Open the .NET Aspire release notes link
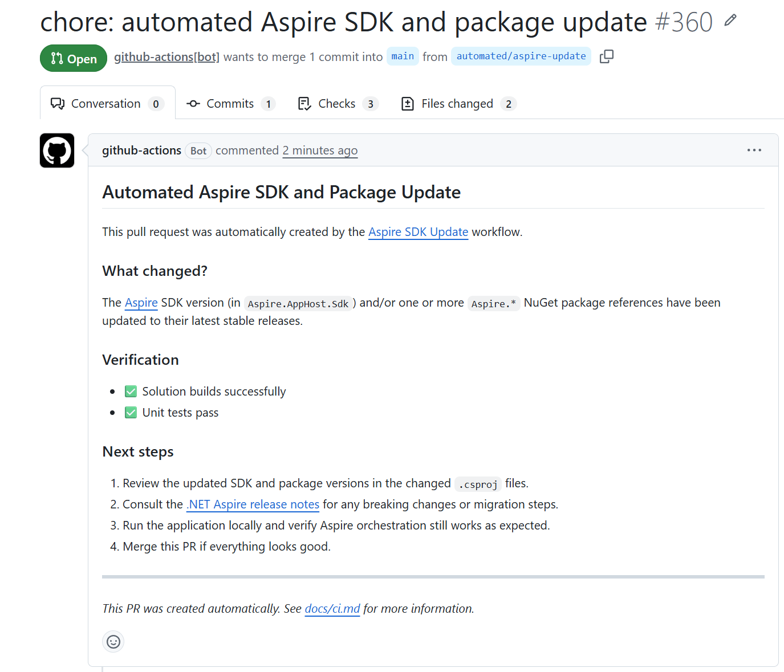The width and height of the screenshot is (784, 672). click(x=253, y=504)
